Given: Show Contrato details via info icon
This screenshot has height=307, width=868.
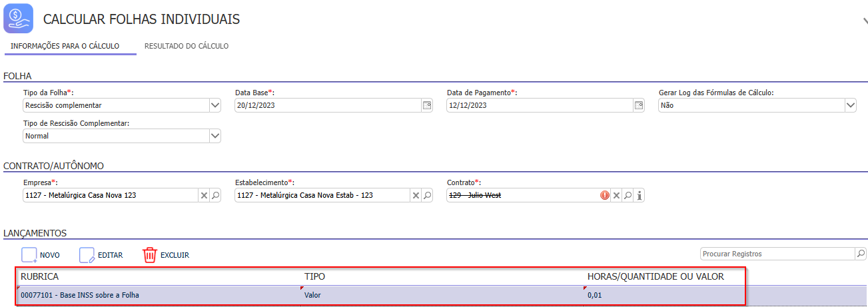Looking at the screenshot, I should coord(640,196).
